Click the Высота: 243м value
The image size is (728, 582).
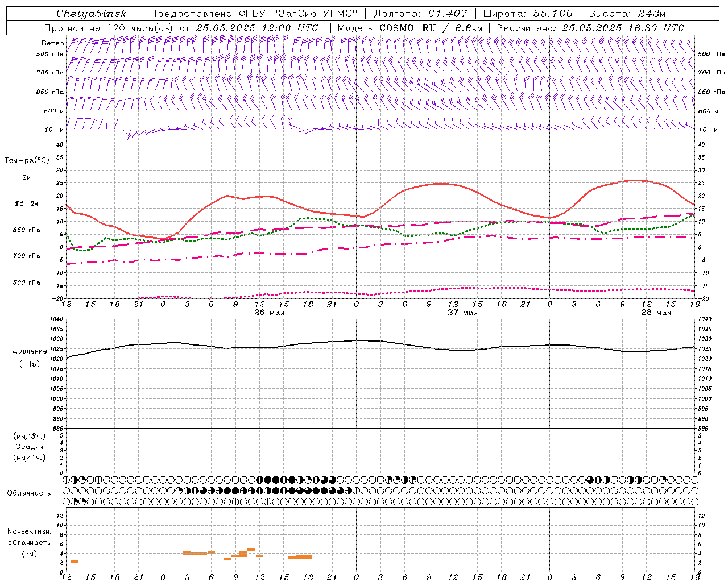click(627, 14)
